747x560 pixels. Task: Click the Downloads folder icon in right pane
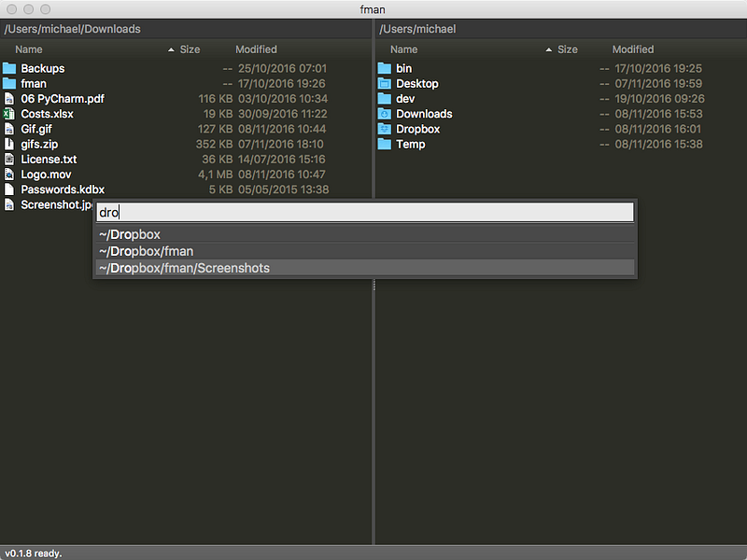[x=385, y=114]
